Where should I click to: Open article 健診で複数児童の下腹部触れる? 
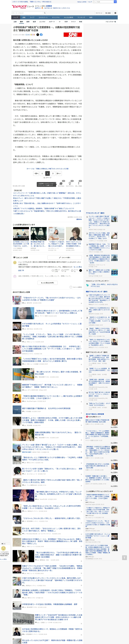pos(46,408)
